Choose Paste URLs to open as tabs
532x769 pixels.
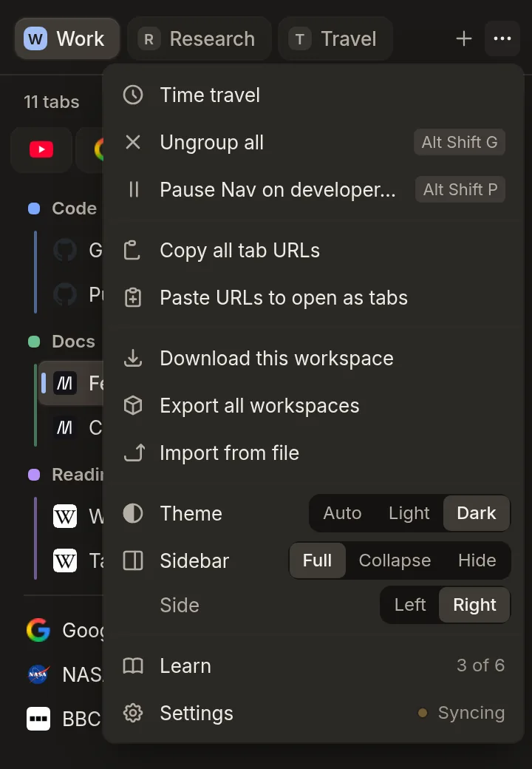click(313, 298)
